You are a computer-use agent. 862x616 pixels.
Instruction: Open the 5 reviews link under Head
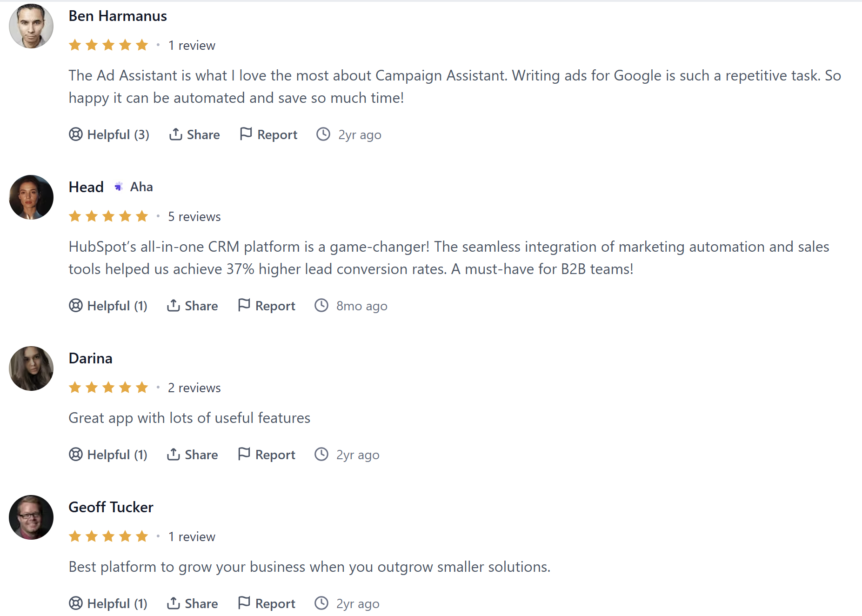tap(194, 216)
